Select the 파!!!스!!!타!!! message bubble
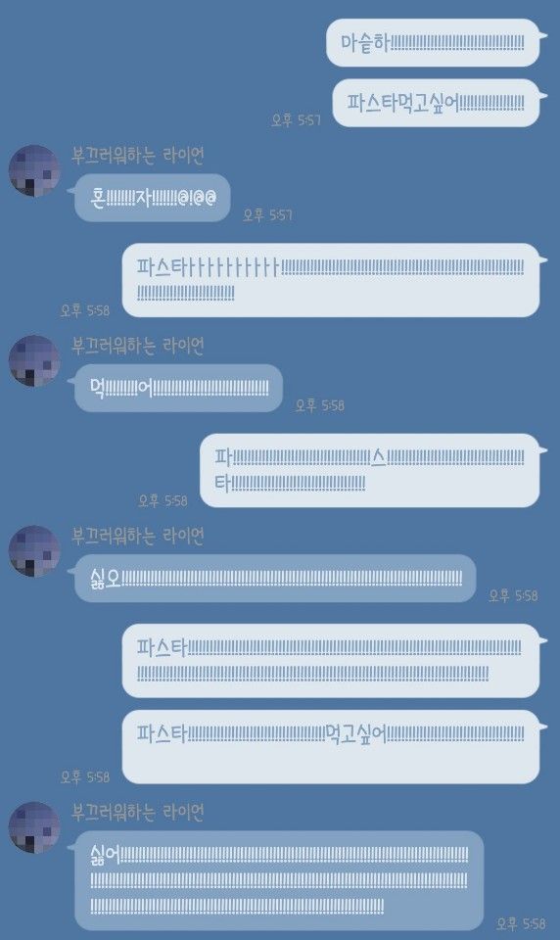The height and width of the screenshot is (940, 560). [370, 471]
